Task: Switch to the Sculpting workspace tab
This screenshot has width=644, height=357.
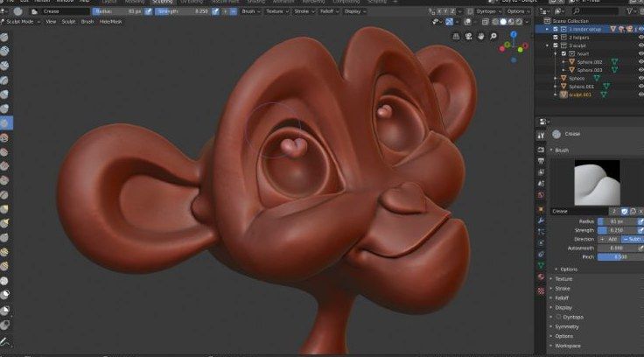Action: (162, 2)
